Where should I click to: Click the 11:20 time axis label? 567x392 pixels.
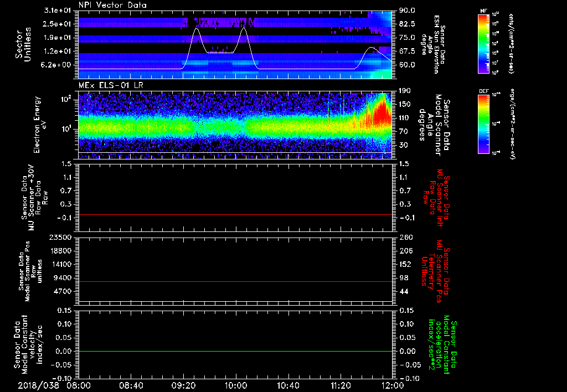(341, 385)
